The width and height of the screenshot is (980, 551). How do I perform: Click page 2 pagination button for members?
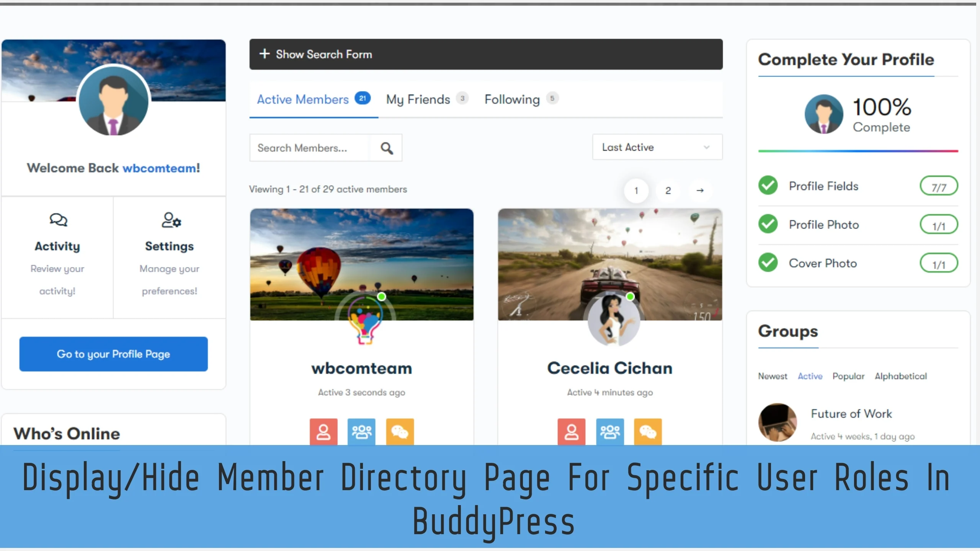[668, 189]
